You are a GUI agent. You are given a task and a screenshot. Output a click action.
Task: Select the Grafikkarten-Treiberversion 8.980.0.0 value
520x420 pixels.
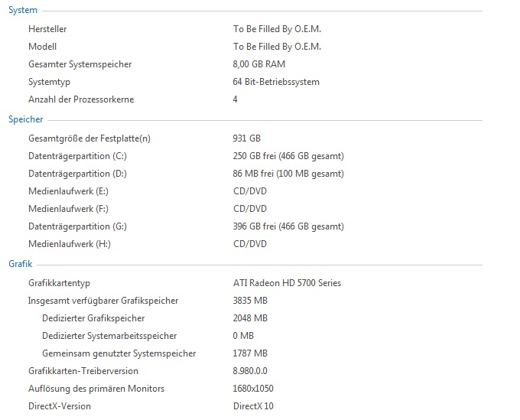point(250,371)
